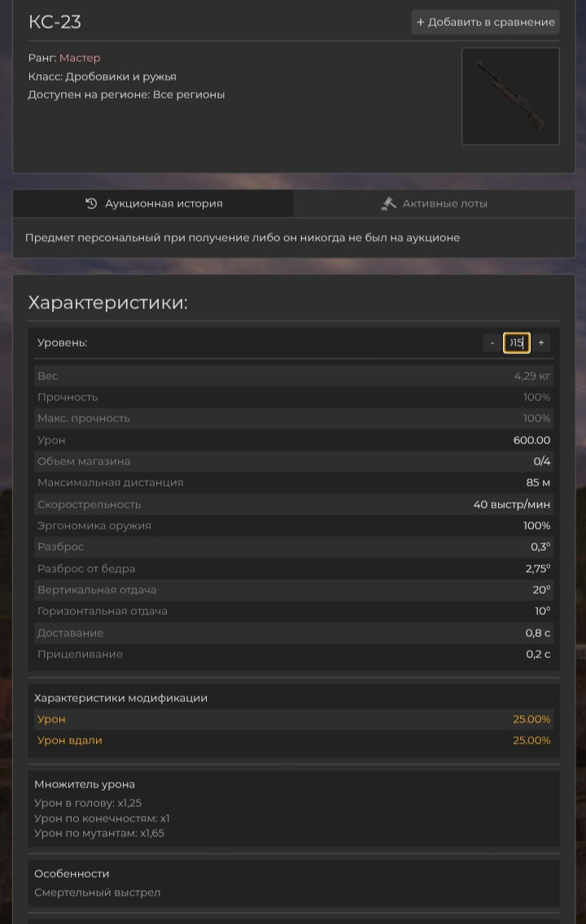Select the Скорострельность stat row
This screenshot has width=586, height=924.
294,504
